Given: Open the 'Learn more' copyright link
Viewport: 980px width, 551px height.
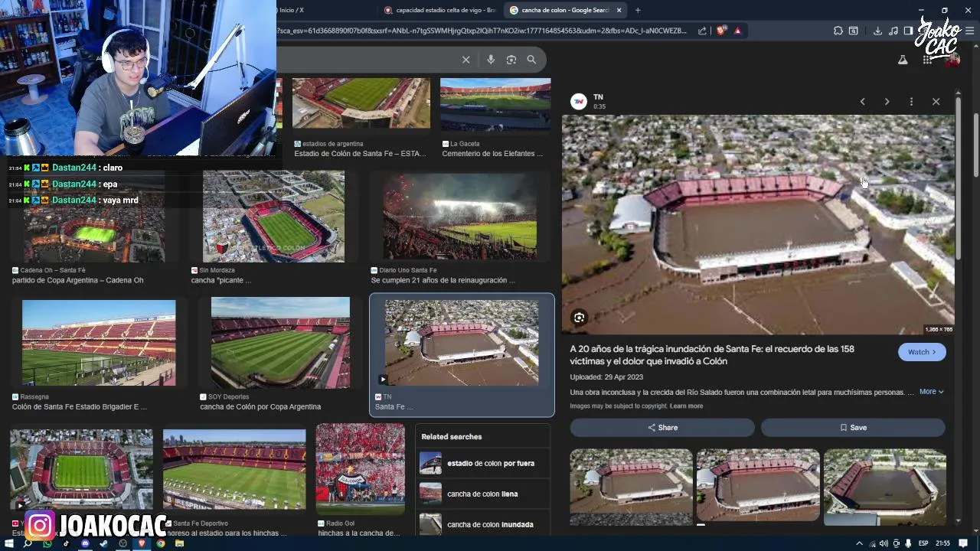Looking at the screenshot, I should click(686, 406).
